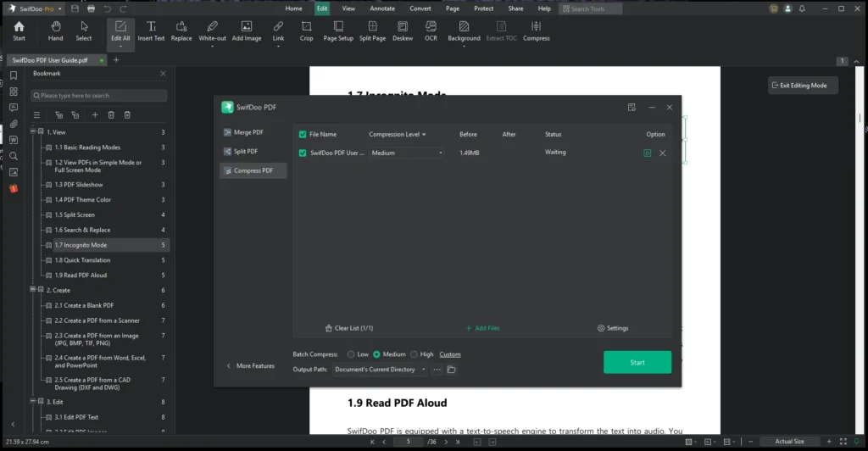Click the Output Path browse ellipsis button
Image resolution: width=868 pixels, height=451 pixels.
[x=437, y=369]
